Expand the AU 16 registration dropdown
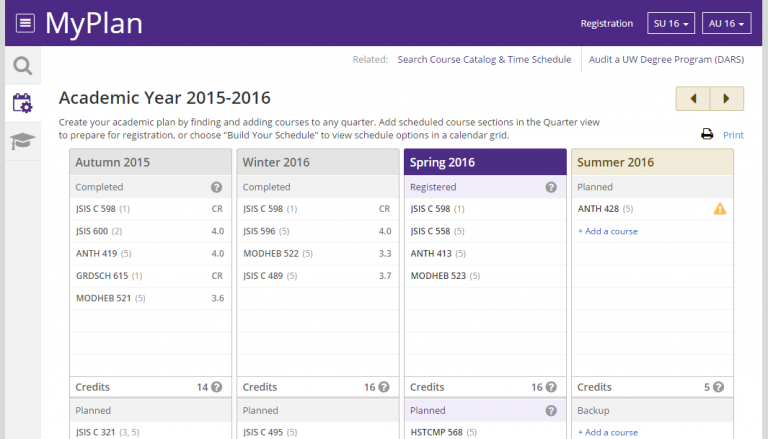Image resolution: width=768 pixels, height=439 pixels. click(x=727, y=23)
